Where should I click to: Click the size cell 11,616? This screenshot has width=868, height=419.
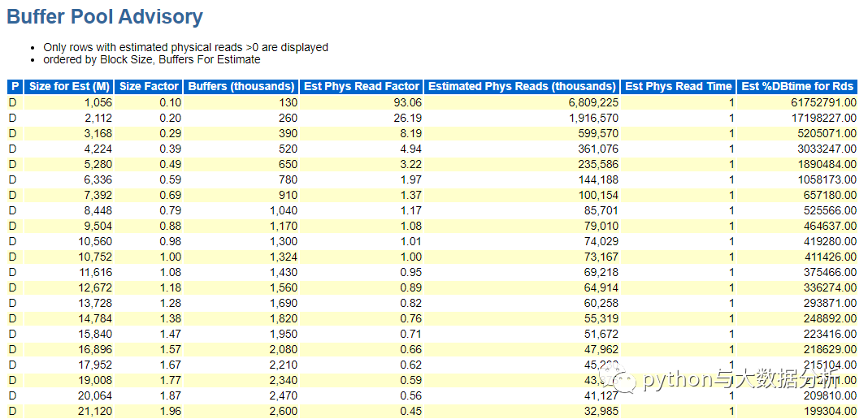[97, 273]
